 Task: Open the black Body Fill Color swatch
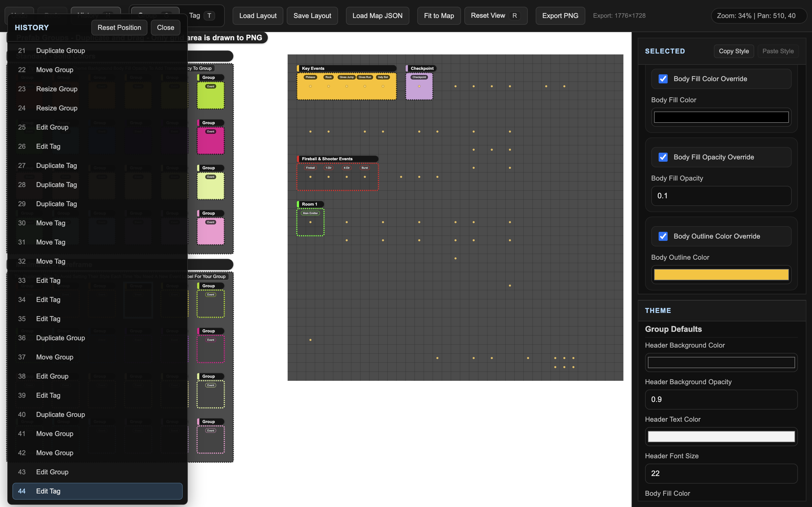[721, 117]
